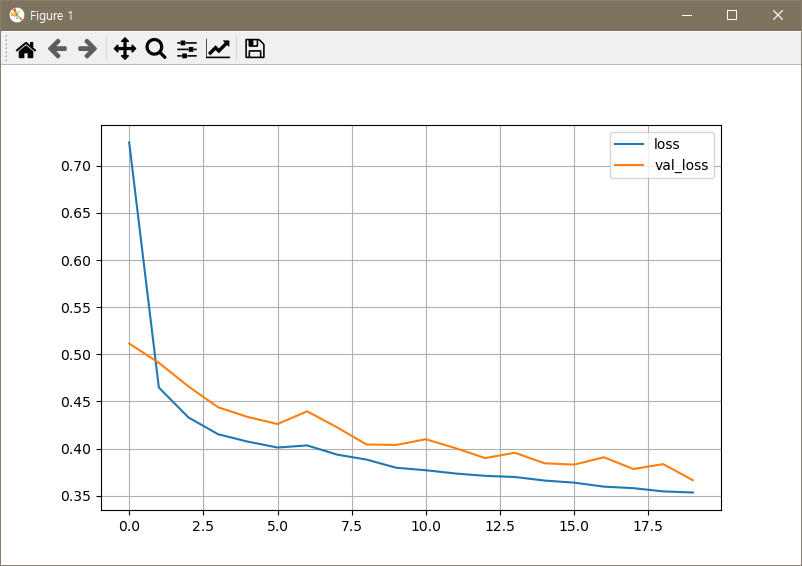Click the y-axis tick label 0.65
The height and width of the screenshot is (566, 802).
pos(76,213)
